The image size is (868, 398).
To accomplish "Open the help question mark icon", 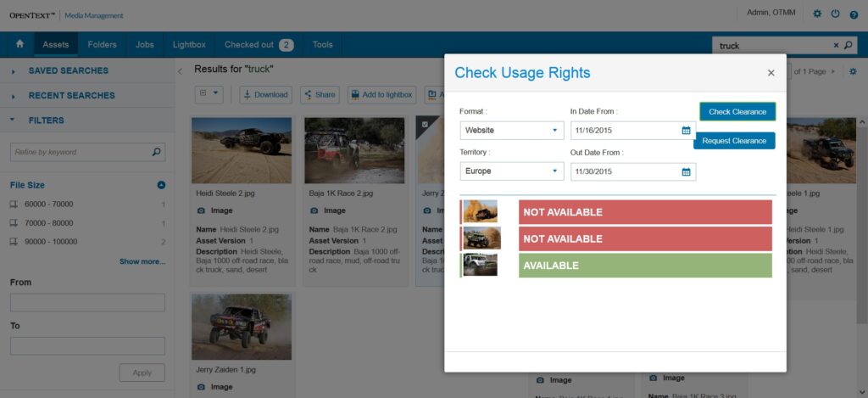I will (x=854, y=14).
